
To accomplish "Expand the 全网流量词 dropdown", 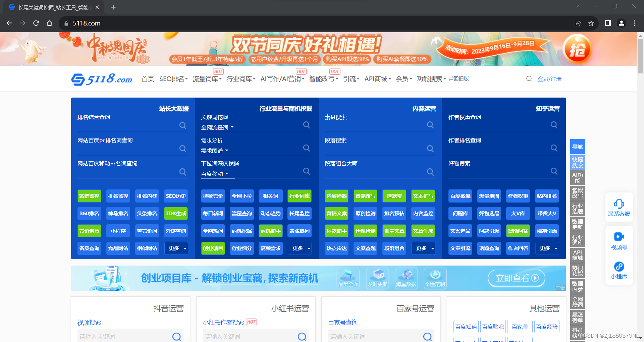I will [x=217, y=127].
